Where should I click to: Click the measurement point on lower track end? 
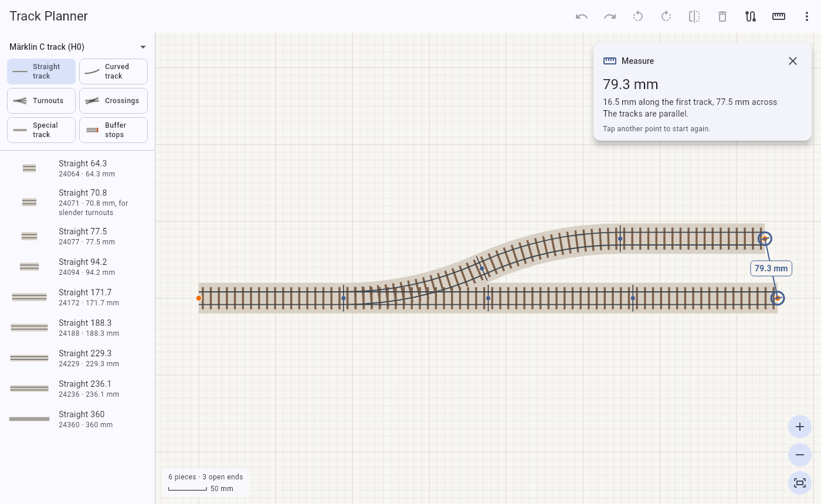[778, 298]
